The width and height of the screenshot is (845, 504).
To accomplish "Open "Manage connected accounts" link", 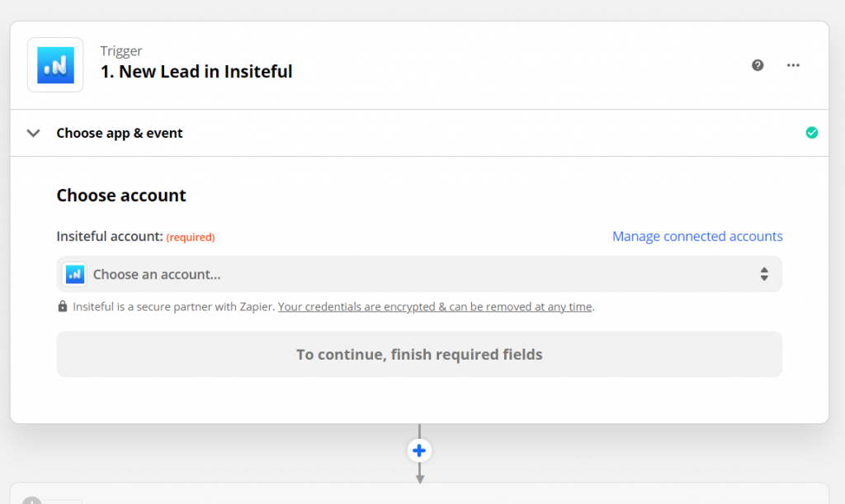I will coord(697,236).
